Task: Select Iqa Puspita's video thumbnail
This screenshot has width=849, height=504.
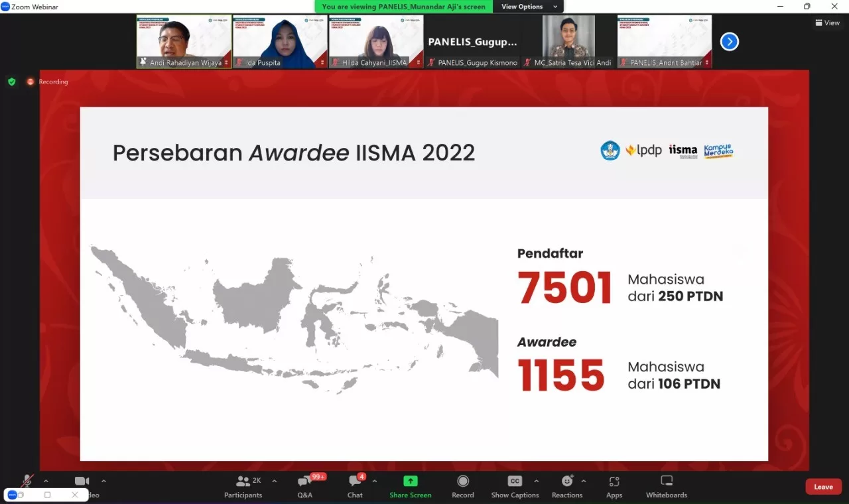Action: pos(280,41)
